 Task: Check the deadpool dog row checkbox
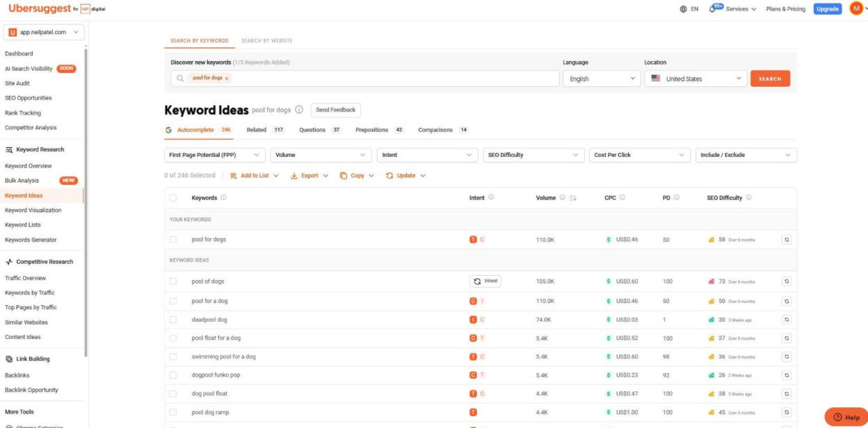(x=173, y=320)
